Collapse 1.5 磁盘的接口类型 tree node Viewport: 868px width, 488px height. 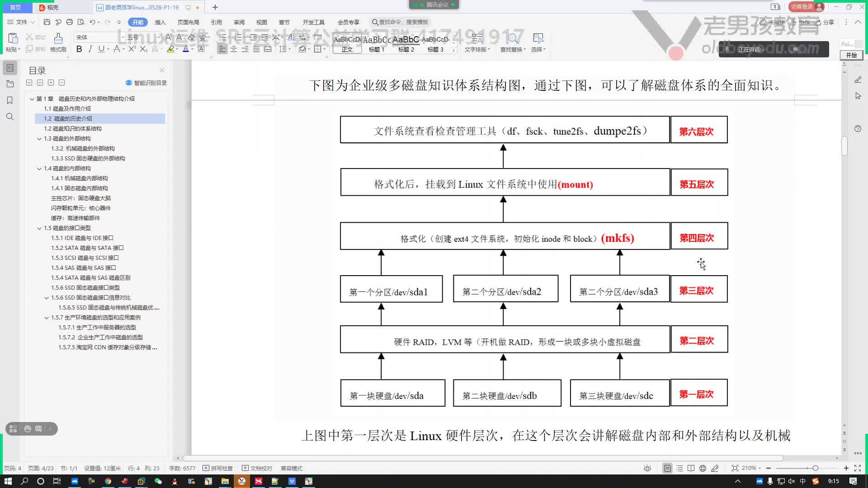tap(39, 228)
